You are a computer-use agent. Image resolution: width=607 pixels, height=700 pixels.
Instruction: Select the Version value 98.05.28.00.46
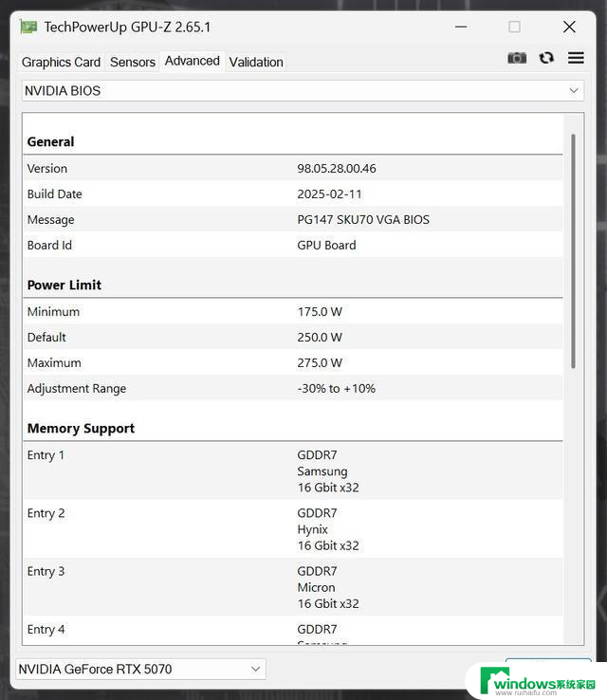coord(337,168)
